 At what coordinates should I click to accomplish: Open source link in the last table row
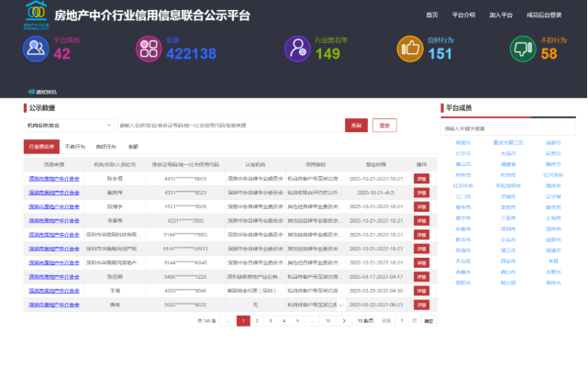[54, 305]
